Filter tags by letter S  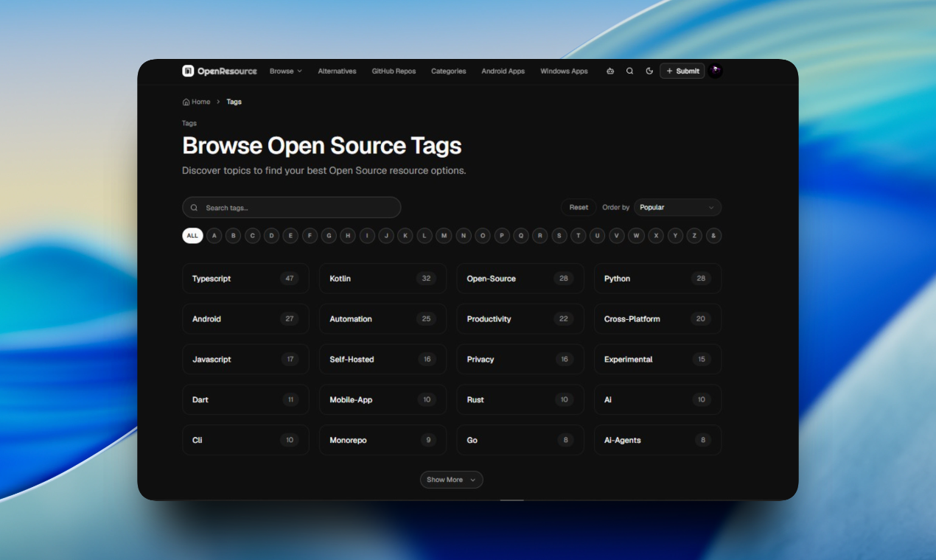tap(559, 236)
